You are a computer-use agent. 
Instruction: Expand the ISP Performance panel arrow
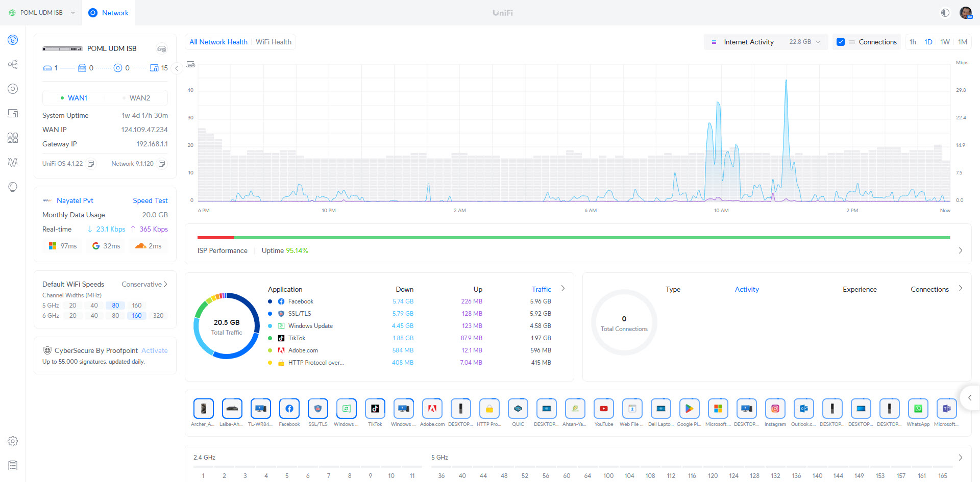click(x=960, y=250)
